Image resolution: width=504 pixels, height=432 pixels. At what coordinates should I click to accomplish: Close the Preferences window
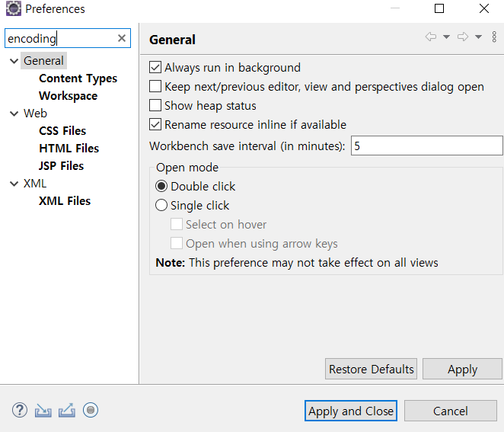[x=484, y=8]
